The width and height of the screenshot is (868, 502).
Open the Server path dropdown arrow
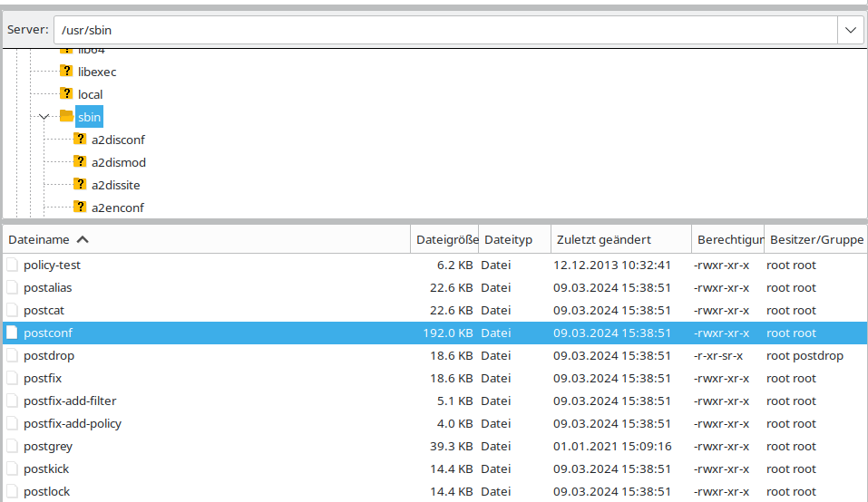pos(850,30)
